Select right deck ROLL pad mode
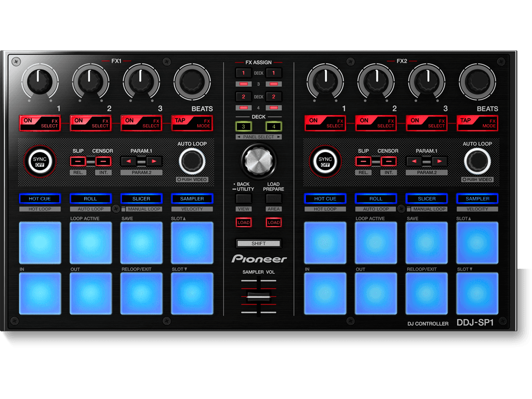The image size is (532, 399). pos(376,198)
